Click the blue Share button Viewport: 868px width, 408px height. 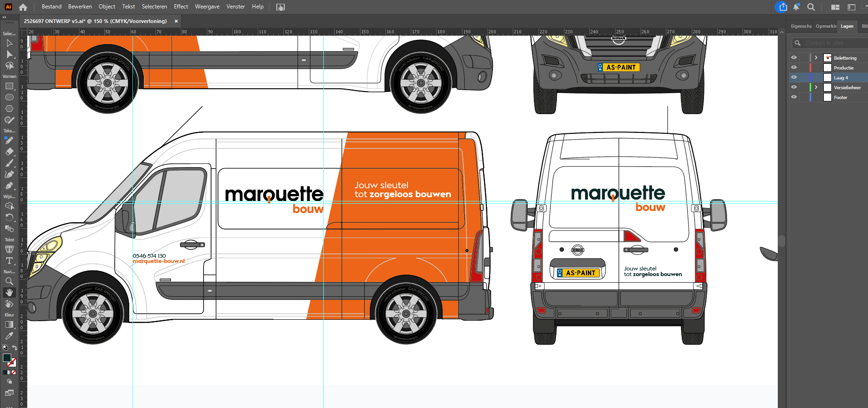[x=782, y=7]
